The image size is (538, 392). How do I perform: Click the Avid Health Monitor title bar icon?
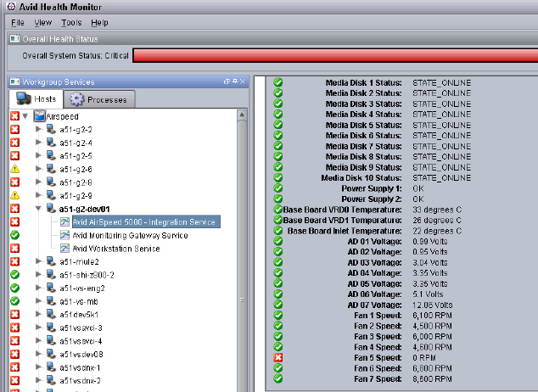pyautogui.click(x=11, y=6)
